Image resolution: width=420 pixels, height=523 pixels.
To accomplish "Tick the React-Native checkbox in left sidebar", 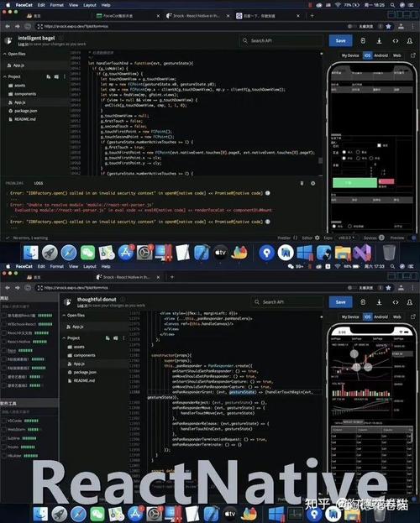I will coord(4,342).
